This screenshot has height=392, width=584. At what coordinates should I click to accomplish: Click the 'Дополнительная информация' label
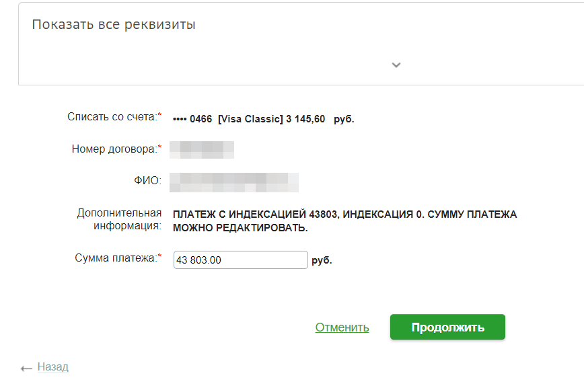click(119, 219)
